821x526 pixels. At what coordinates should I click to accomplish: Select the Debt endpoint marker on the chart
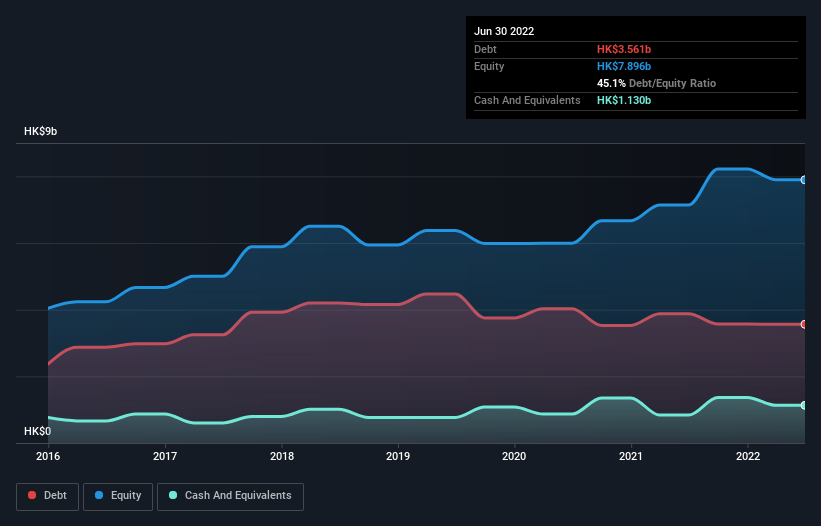point(804,324)
